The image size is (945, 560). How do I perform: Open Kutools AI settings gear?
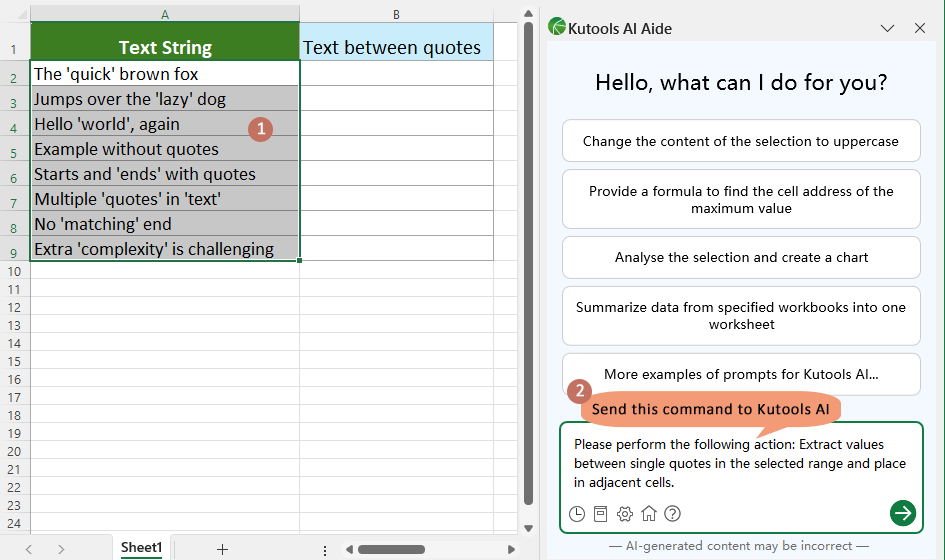pos(625,514)
